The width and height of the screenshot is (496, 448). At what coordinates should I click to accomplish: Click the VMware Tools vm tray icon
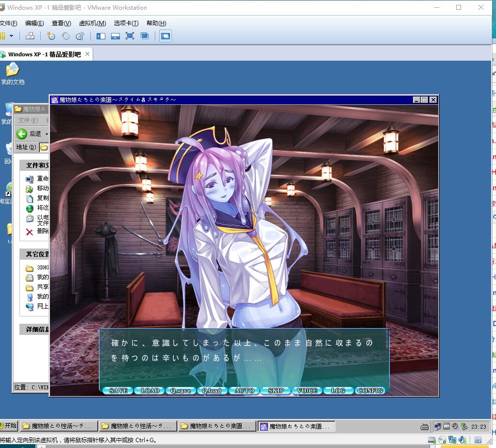(x=446, y=427)
